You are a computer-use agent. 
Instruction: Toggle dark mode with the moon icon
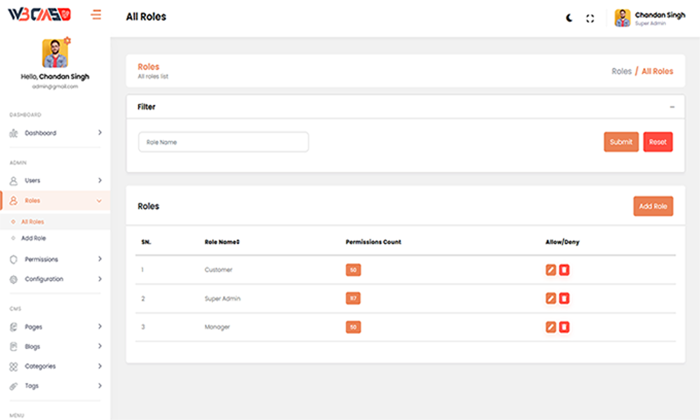coord(570,18)
